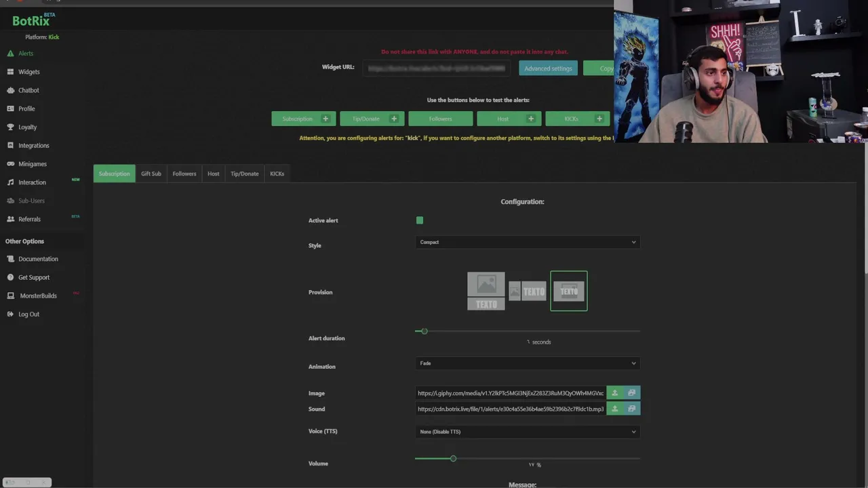Screen dimensions: 868x488
Task: Click the Advanced settings button
Action: tap(548, 68)
